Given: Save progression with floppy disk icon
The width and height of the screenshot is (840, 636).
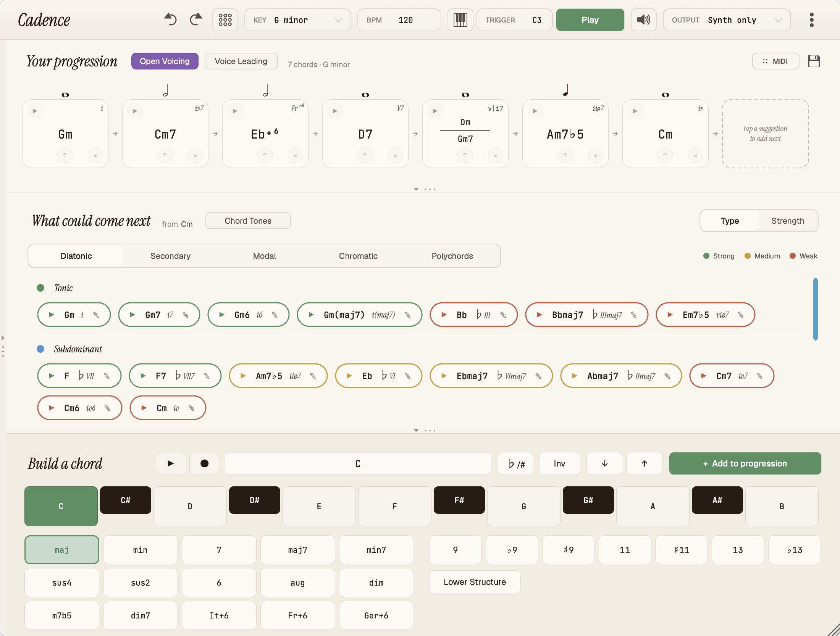Looking at the screenshot, I should [814, 61].
